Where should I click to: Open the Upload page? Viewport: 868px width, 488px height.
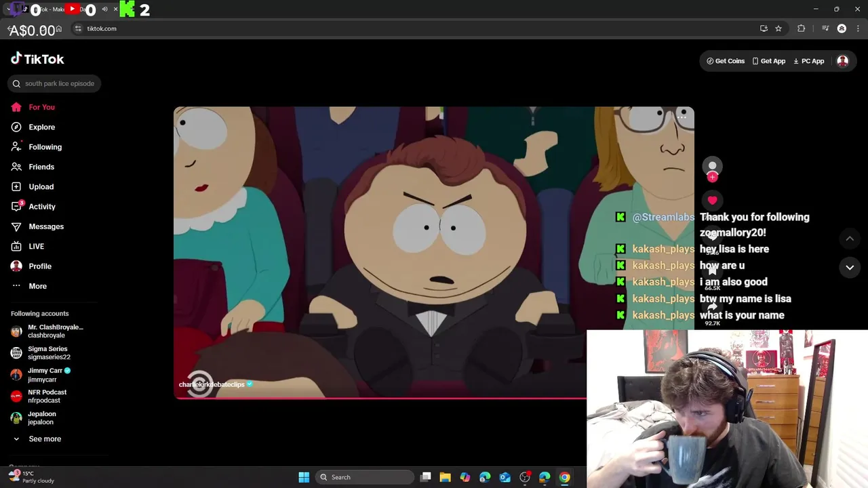click(32, 186)
